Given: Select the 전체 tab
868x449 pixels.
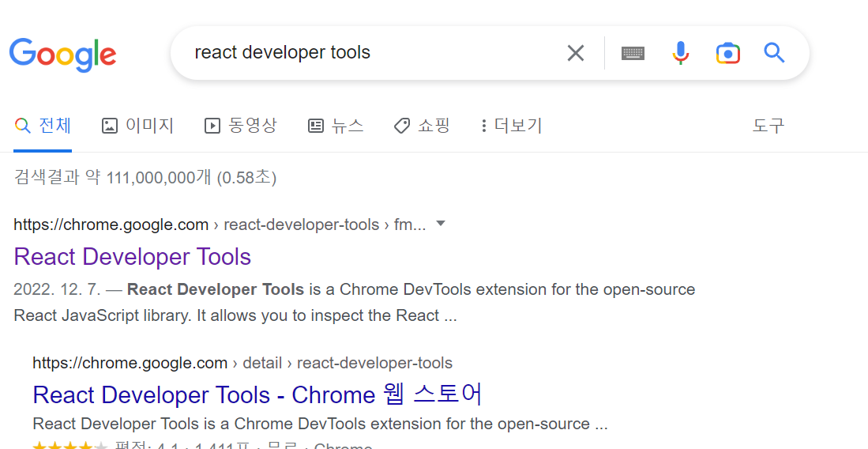Looking at the screenshot, I should [x=43, y=126].
